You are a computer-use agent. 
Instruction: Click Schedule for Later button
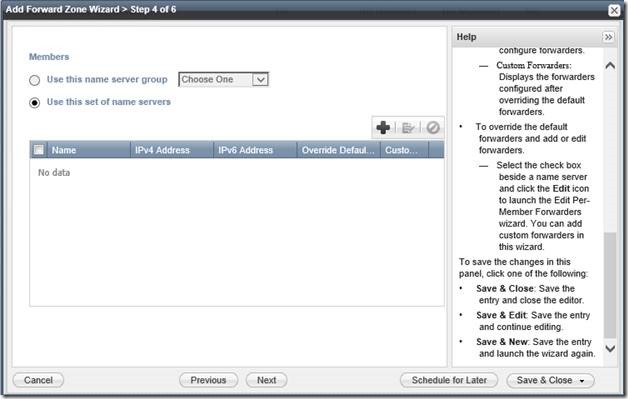[x=449, y=380]
